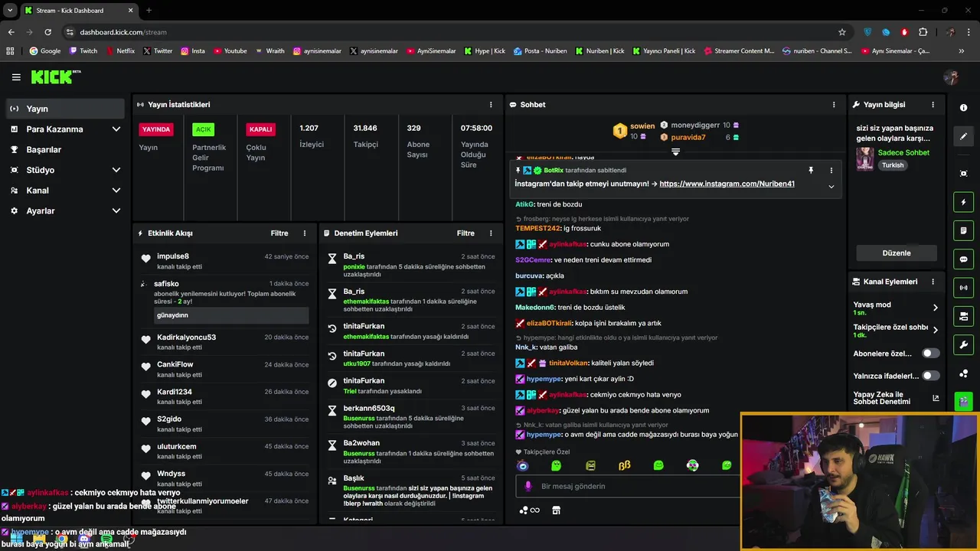The image size is (980, 551).
Task: Click the purple microphone icon in chat box
Action: click(528, 486)
